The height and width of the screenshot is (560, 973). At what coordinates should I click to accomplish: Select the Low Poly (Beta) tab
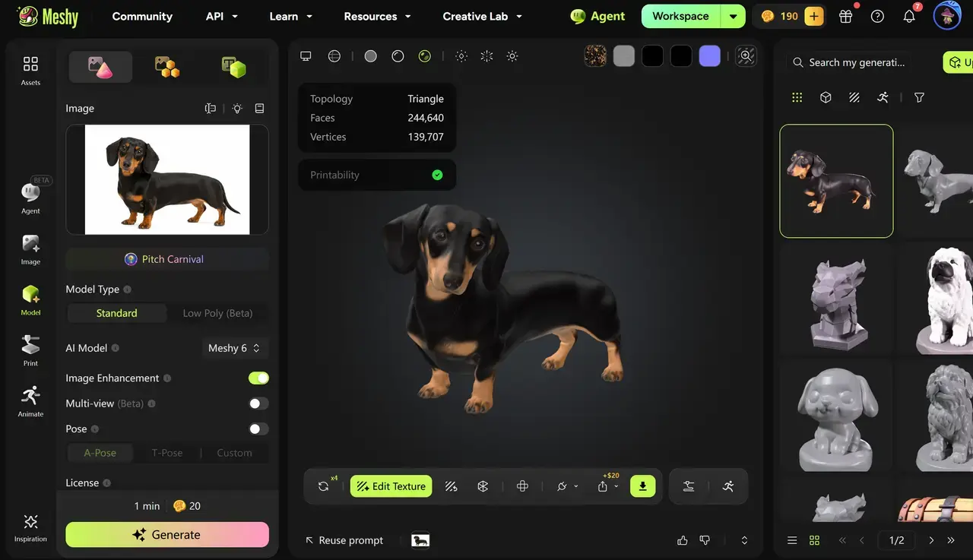[x=217, y=313]
